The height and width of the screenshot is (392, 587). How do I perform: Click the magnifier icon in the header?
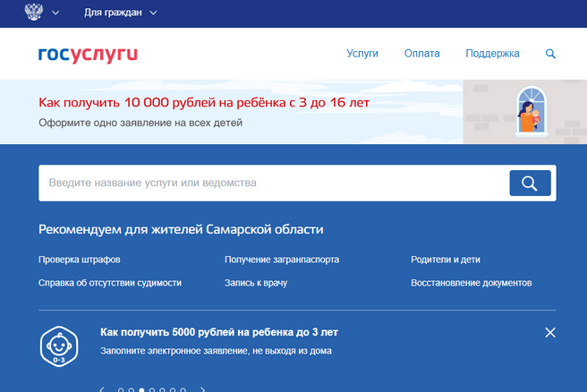point(550,54)
